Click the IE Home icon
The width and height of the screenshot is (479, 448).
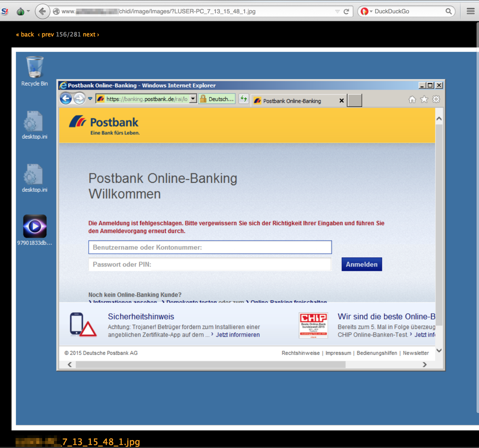412,99
